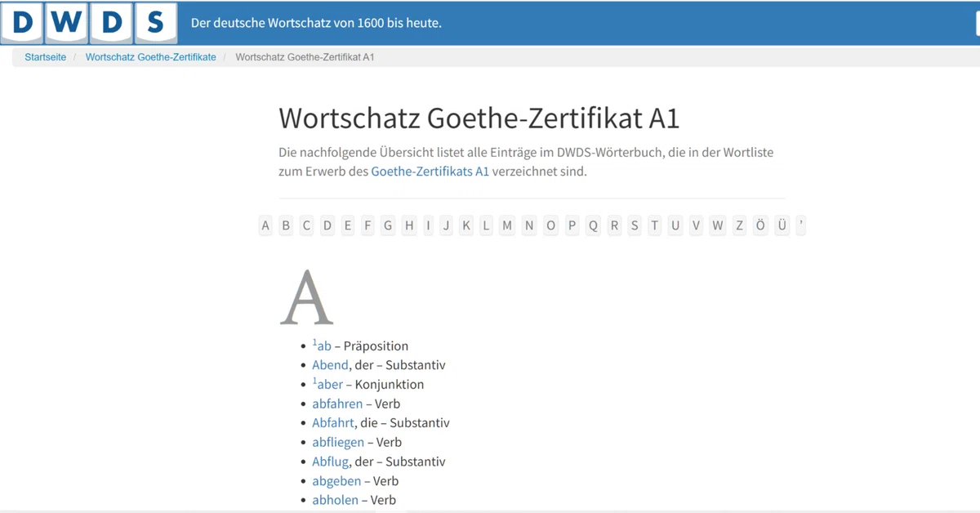This screenshot has height=513, width=980.
Task: Jump to the apostrophe section
Action: [801, 225]
